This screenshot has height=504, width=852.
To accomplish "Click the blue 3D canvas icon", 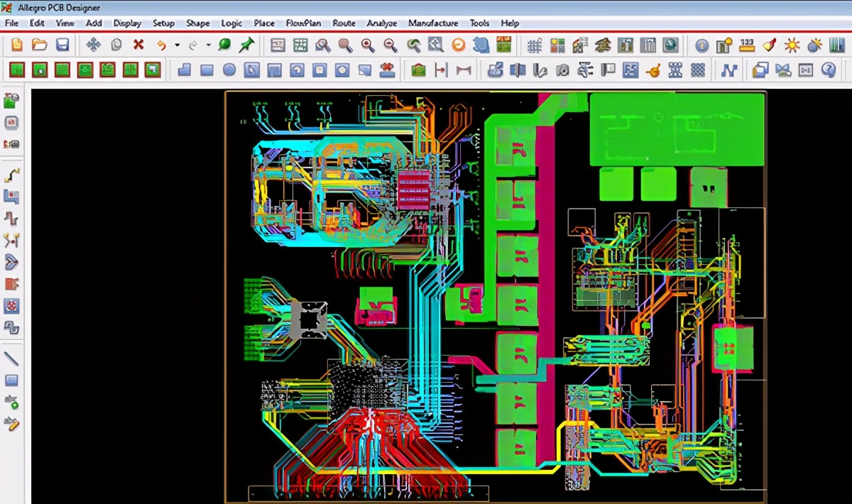I will 481,45.
